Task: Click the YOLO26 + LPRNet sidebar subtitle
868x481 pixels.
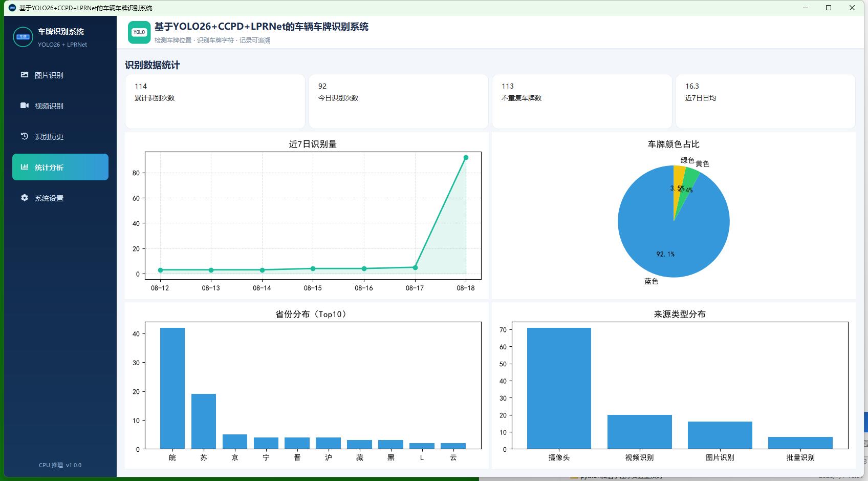Action: tap(62, 45)
